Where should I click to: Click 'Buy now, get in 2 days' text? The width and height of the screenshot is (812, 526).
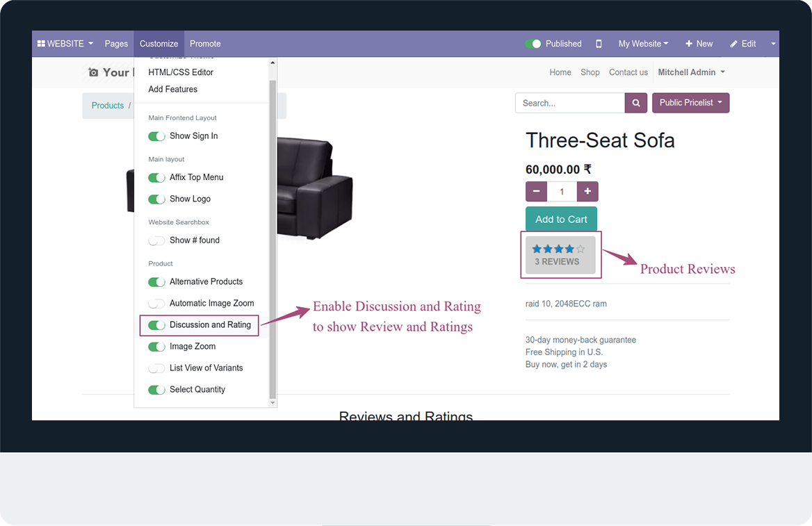[x=566, y=365]
